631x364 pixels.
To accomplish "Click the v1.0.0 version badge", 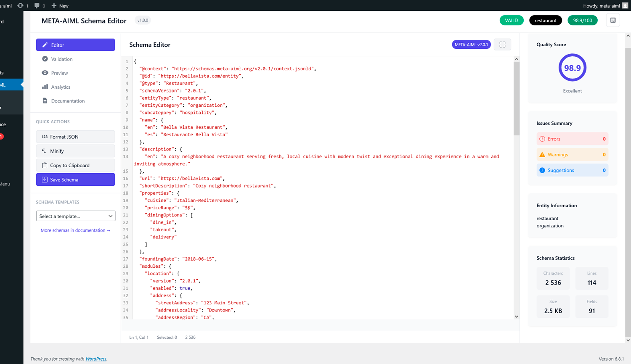I will [x=143, y=20].
